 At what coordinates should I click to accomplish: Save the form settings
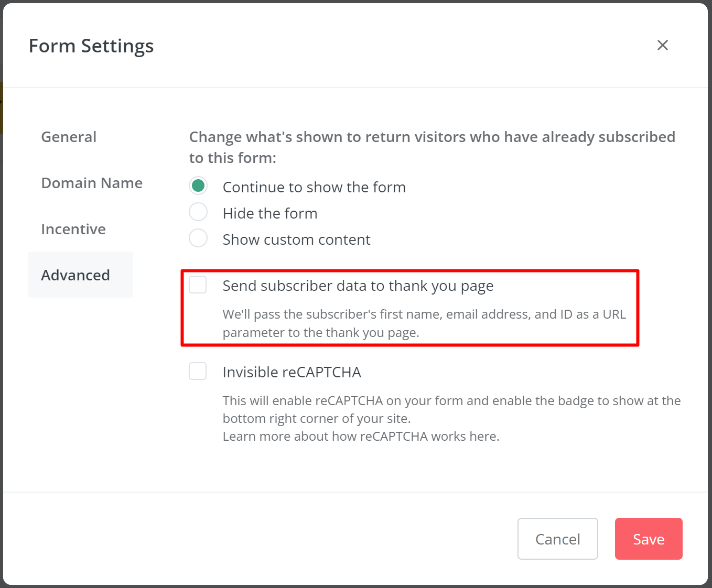click(649, 539)
